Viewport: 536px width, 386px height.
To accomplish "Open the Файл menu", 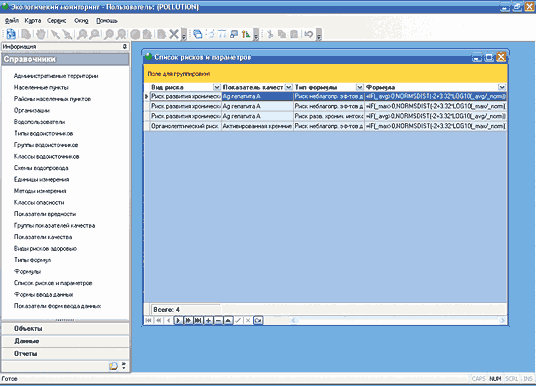I will coord(12,21).
